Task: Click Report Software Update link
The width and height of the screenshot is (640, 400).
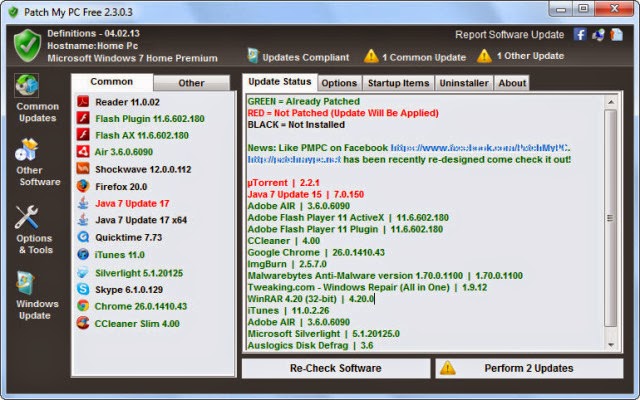Action: tap(509, 35)
